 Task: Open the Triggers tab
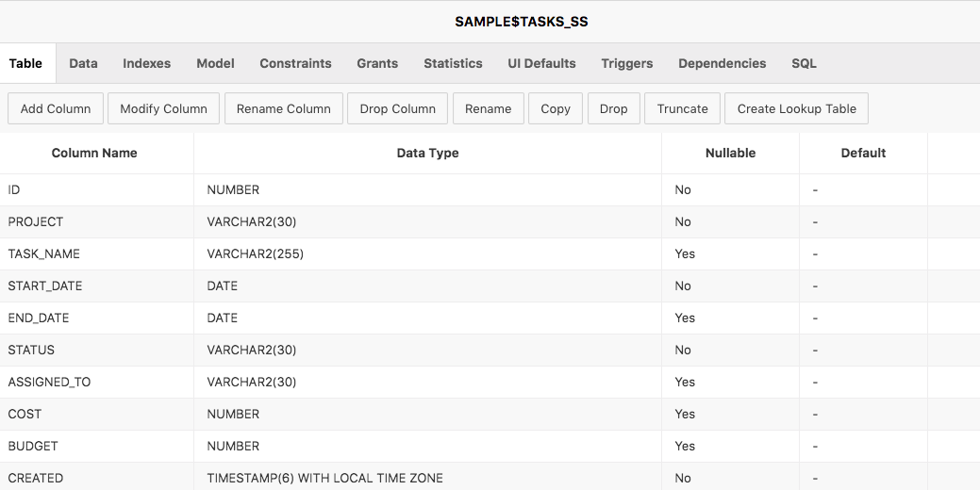pyautogui.click(x=626, y=63)
